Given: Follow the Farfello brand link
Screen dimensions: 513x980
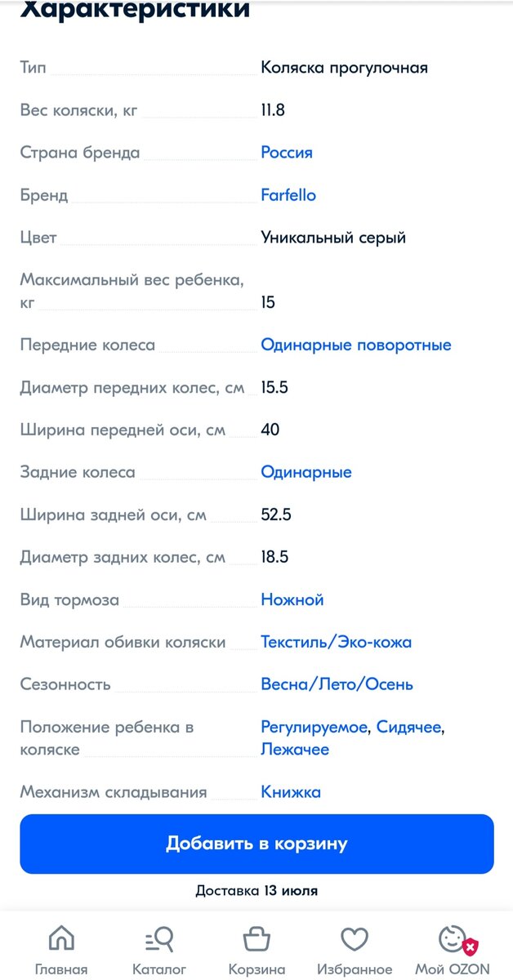Looking at the screenshot, I should click(287, 195).
